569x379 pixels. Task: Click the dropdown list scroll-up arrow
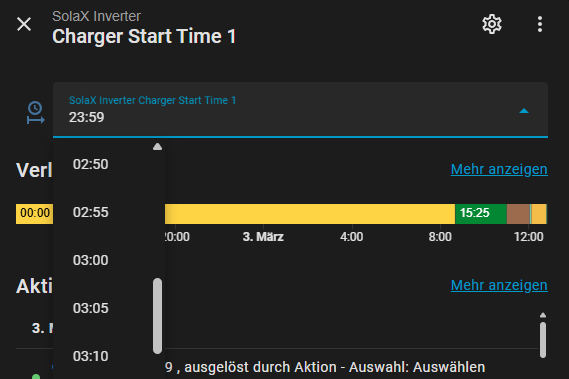tap(157, 147)
